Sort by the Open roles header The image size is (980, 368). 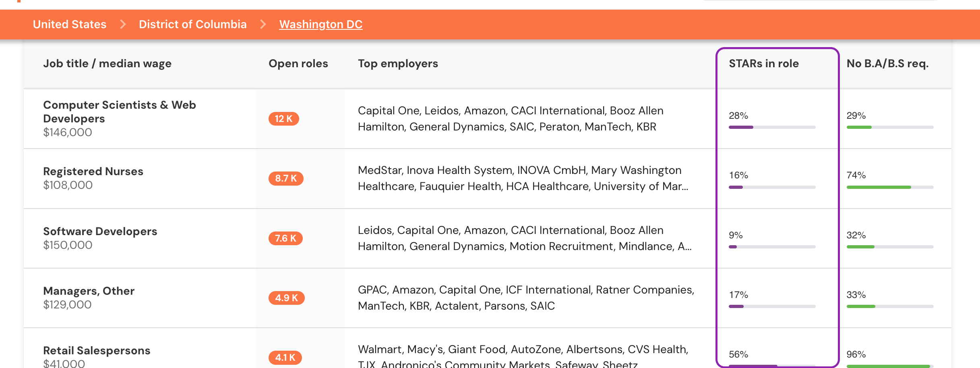[x=298, y=64]
